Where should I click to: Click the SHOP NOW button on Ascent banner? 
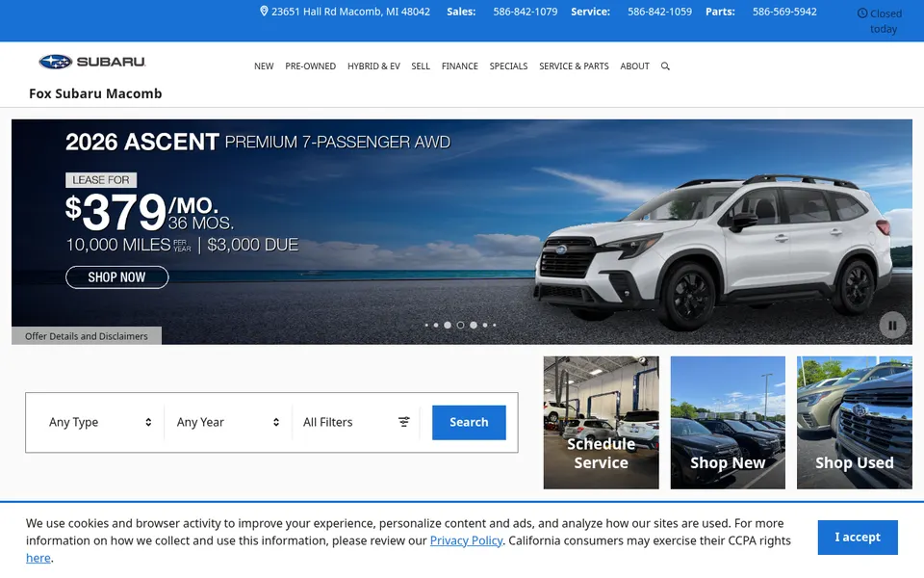tap(116, 277)
